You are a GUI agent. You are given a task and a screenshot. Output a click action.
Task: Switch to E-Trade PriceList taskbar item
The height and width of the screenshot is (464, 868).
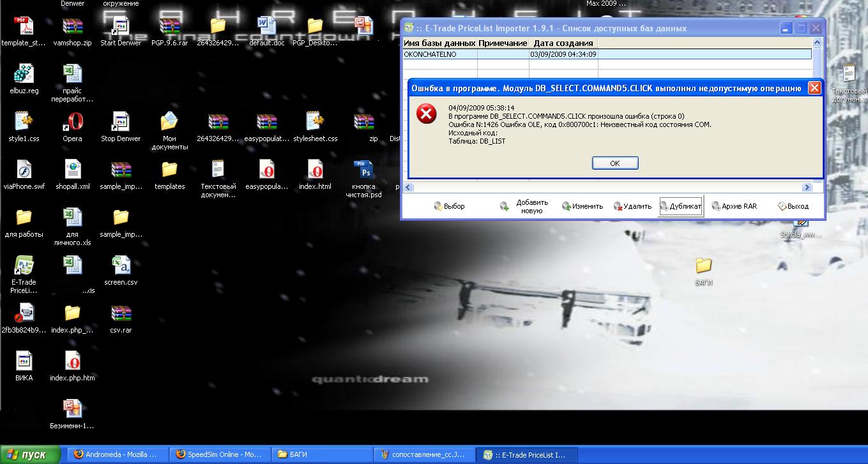click(528, 454)
